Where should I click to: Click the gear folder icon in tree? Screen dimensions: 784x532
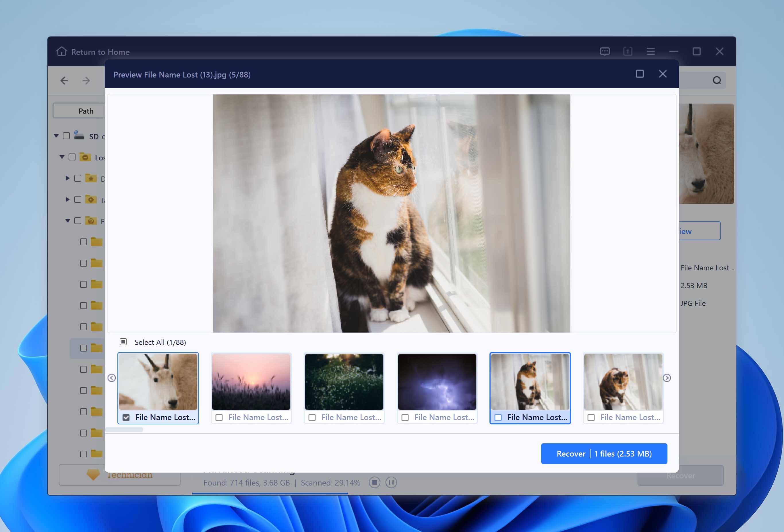click(x=91, y=199)
